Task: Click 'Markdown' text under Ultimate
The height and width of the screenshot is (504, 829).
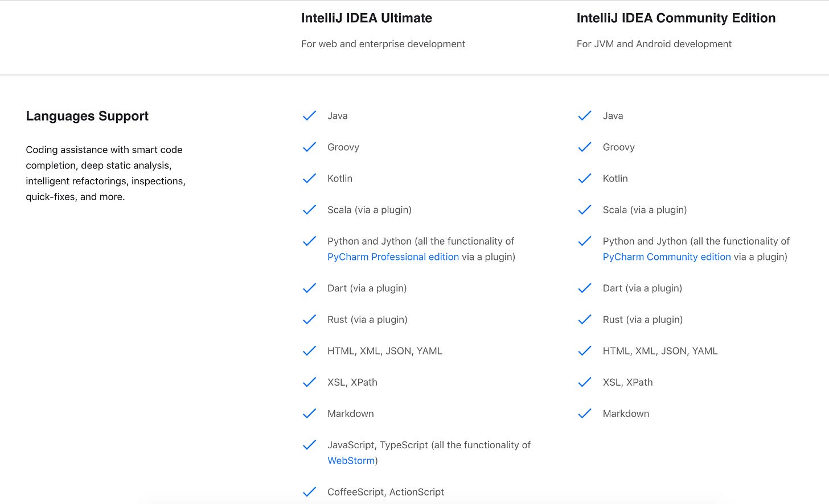Action: point(351,414)
